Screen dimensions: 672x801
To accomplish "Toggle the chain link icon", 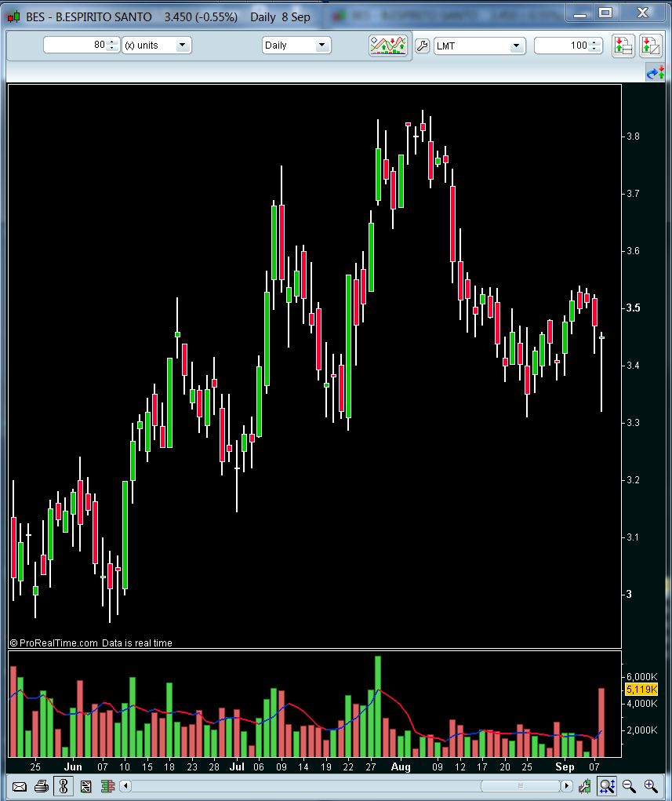I will pos(64,786).
